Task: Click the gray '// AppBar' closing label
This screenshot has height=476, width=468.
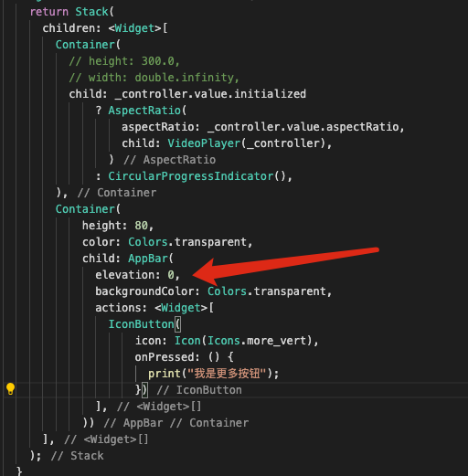Action: point(133,423)
